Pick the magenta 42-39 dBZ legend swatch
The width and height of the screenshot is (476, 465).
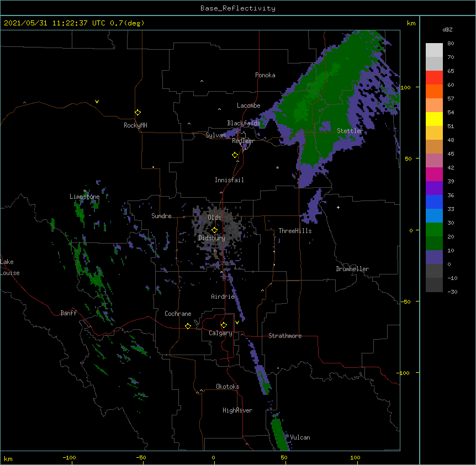click(434, 174)
